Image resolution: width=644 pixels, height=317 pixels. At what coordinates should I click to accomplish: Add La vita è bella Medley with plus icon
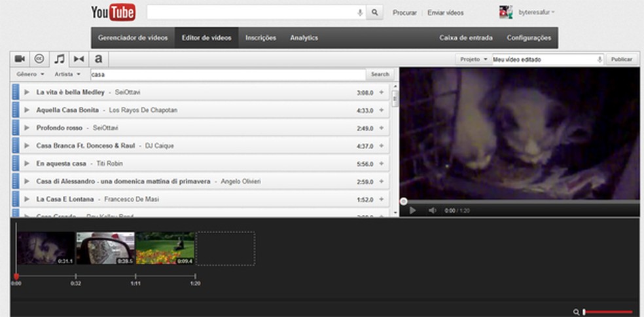coord(381,92)
